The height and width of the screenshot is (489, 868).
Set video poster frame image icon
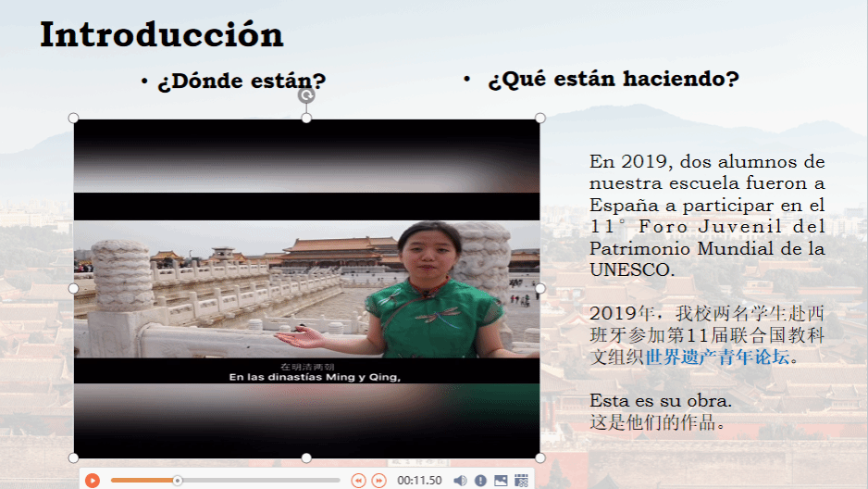(x=501, y=481)
